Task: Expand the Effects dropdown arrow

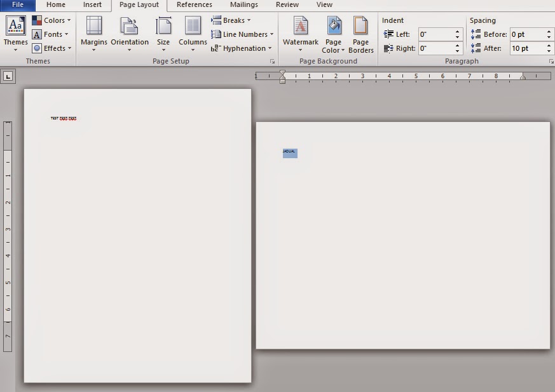Action: coord(69,48)
